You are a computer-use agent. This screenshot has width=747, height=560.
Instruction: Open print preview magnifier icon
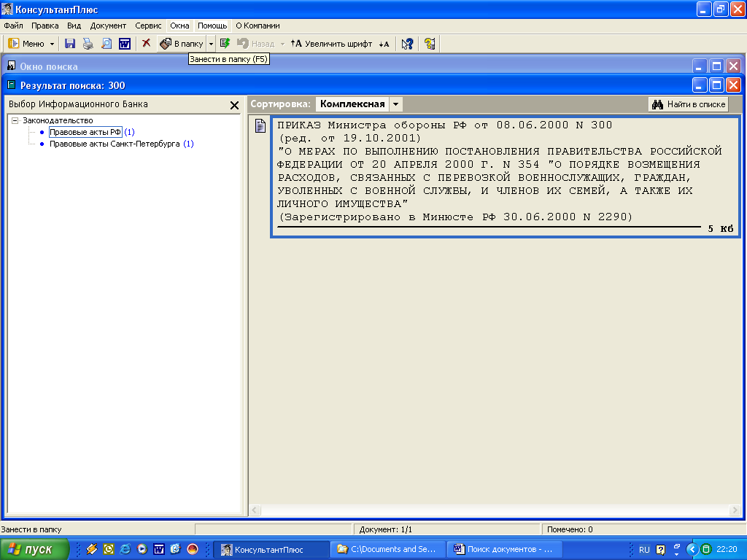[107, 44]
